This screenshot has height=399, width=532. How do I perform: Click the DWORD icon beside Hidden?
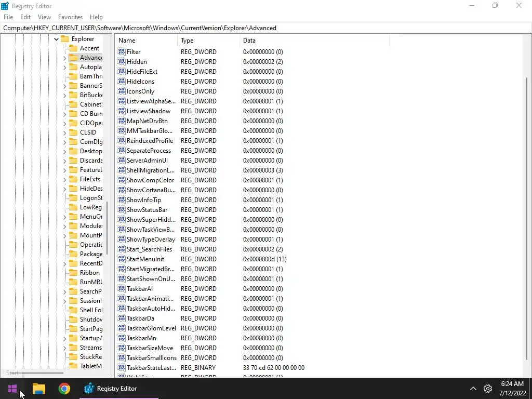tap(122, 61)
